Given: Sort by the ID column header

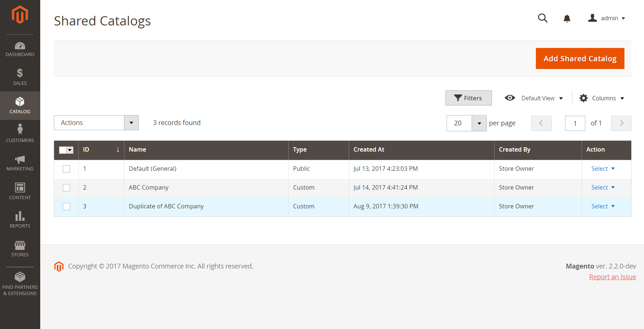Looking at the screenshot, I should pyautogui.click(x=101, y=149).
